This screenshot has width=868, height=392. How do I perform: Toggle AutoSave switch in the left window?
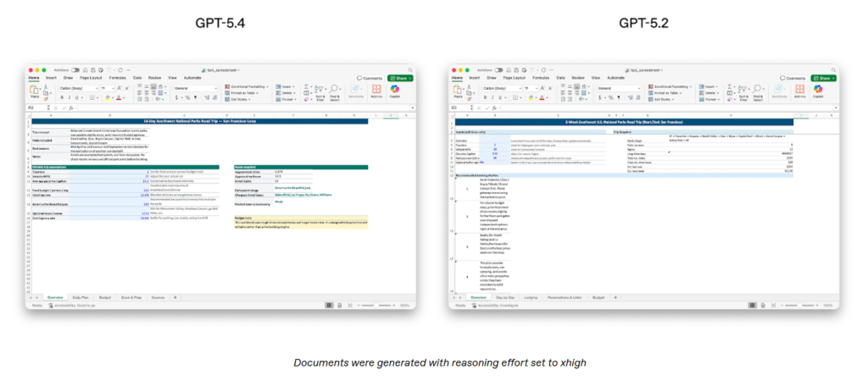coord(75,69)
